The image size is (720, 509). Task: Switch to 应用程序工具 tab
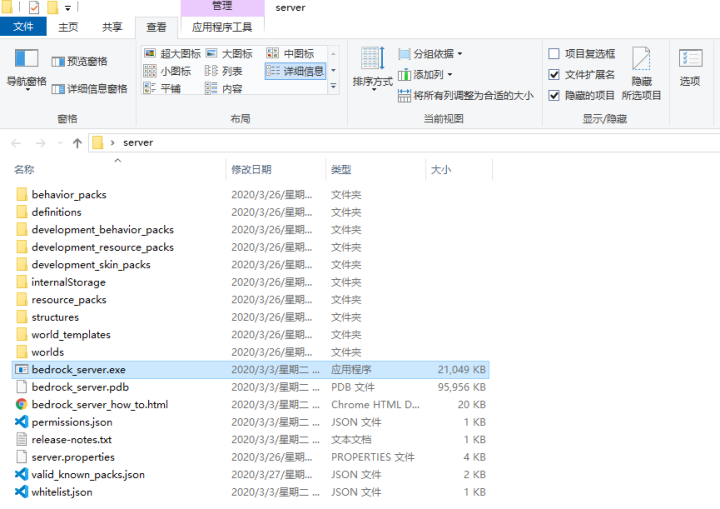click(222, 27)
